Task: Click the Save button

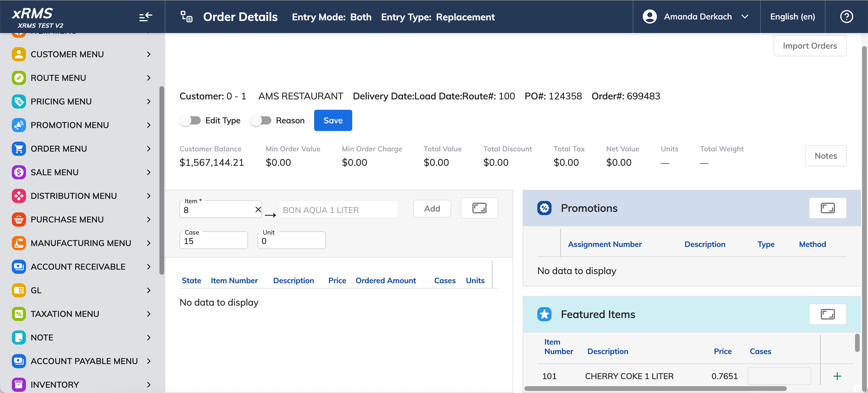Action: (333, 120)
